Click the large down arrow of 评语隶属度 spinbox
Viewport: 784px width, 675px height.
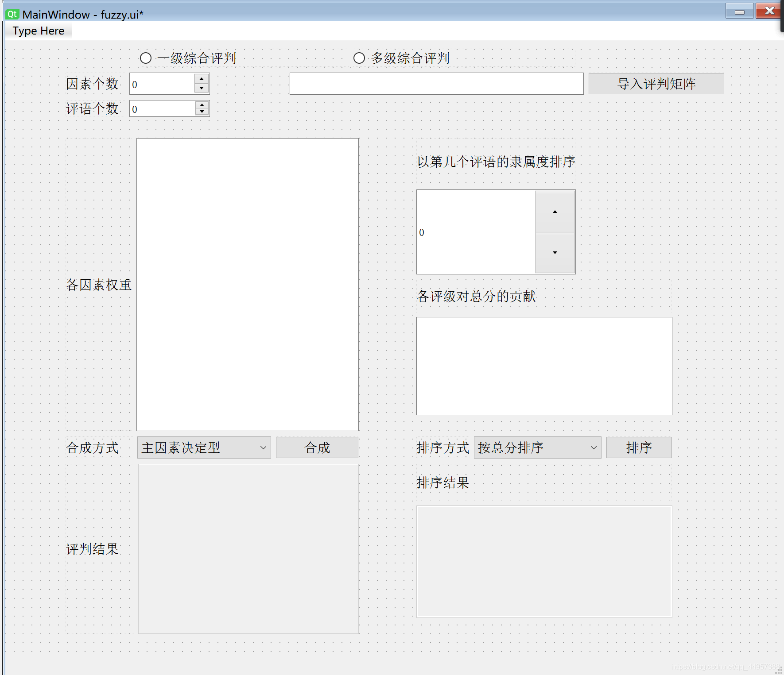(x=554, y=252)
